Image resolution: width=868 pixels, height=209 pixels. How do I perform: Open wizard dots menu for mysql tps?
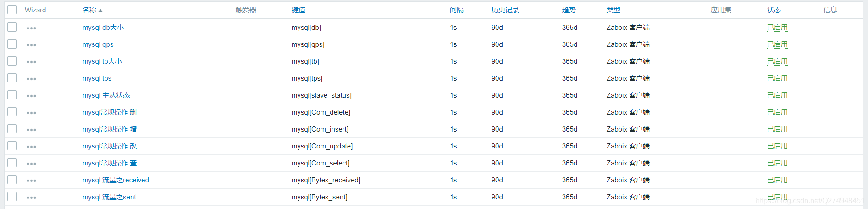[31, 79]
